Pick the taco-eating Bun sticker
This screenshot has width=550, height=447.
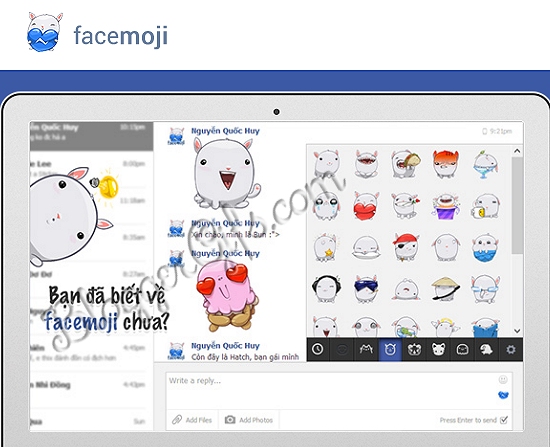(406, 164)
